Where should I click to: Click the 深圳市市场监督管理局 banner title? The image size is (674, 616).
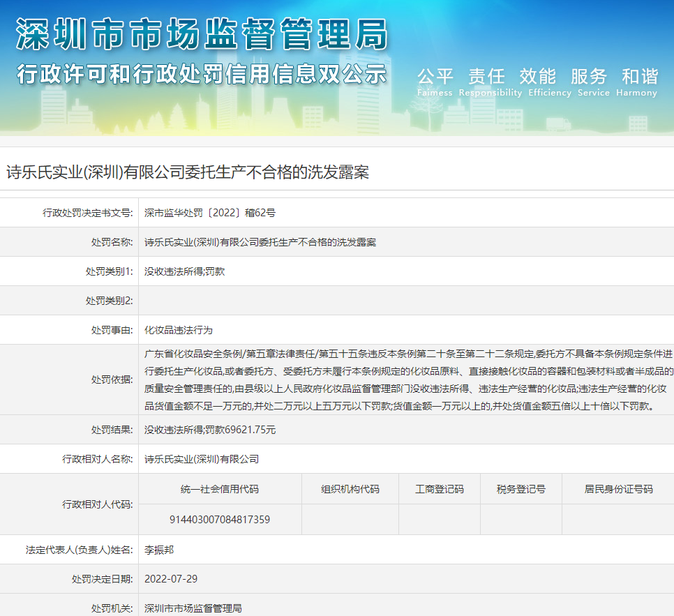[201, 35]
